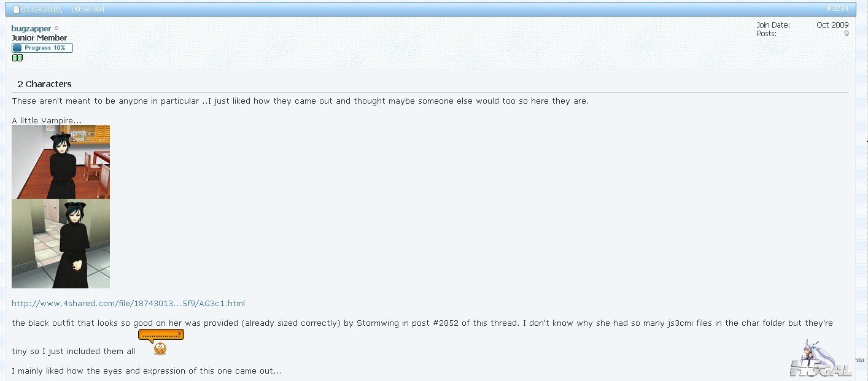Click the Join Date value Oct 2009
Viewport: 868px width, 381px height.
(x=832, y=25)
